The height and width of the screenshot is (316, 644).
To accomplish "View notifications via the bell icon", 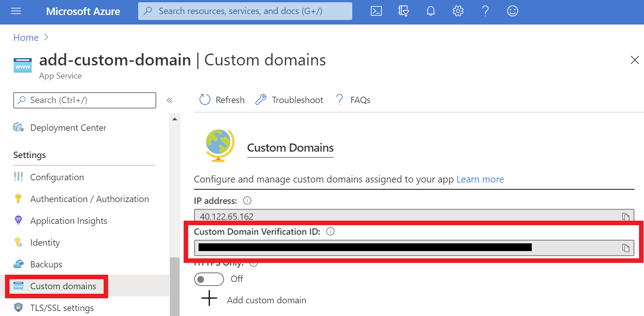I will tap(430, 11).
